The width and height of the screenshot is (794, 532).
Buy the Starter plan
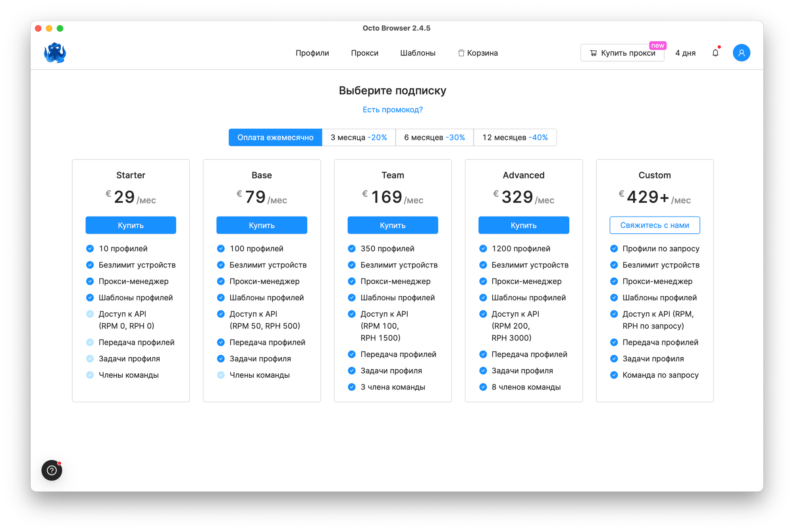coord(131,225)
